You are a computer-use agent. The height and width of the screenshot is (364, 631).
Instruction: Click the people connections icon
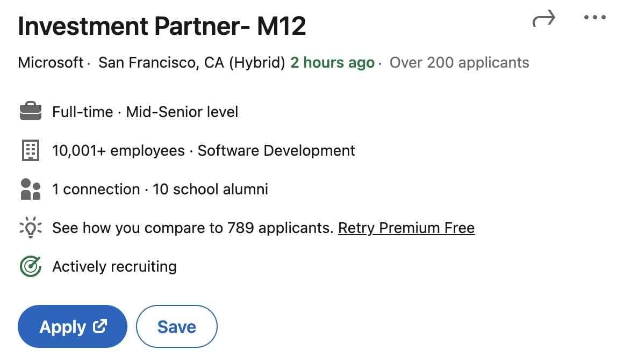pos(31,190)
